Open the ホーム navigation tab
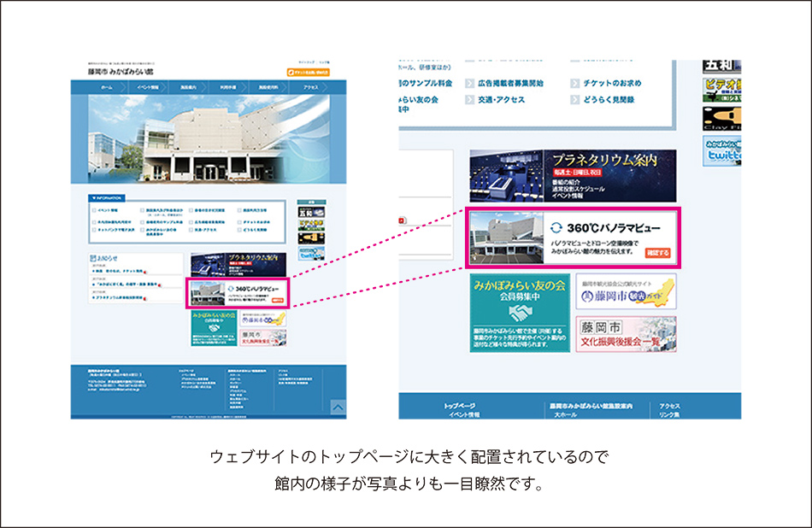812x528 pixels. point(106,88)
